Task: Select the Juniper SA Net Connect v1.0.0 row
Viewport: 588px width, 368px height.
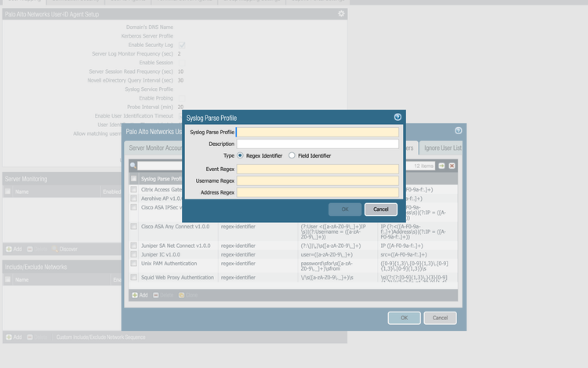Action: [293, 246]
